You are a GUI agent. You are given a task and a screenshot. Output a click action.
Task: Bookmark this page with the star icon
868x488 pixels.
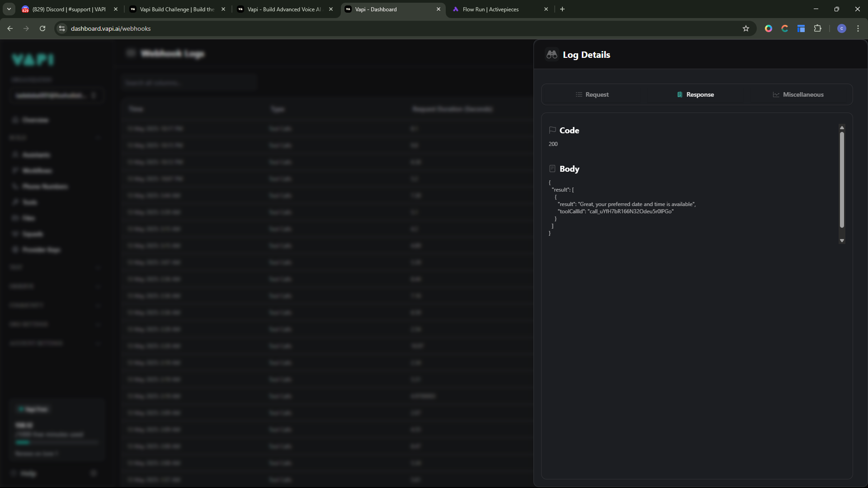tap(746, 28)
